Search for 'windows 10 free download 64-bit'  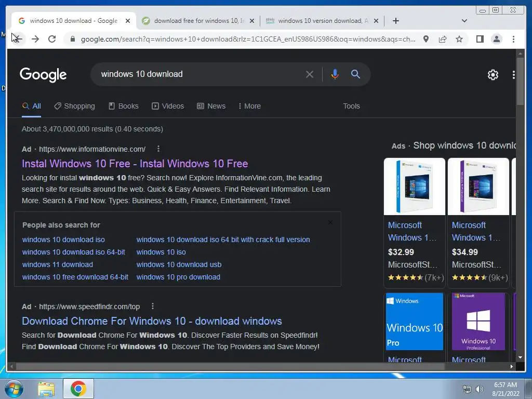(75, 277)
